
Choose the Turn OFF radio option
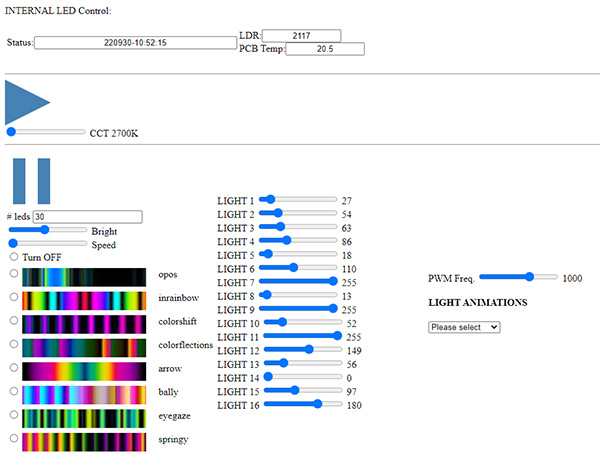tap(14, 257)
